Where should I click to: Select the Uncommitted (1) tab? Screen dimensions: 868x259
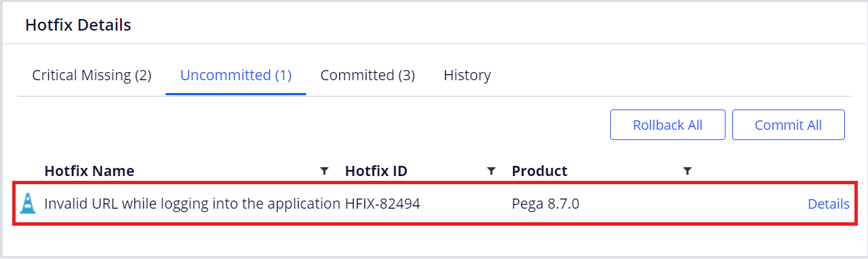235,75
